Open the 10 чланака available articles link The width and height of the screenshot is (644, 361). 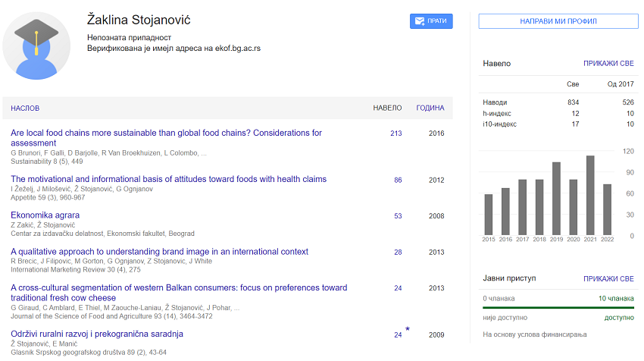click(616, 299)
